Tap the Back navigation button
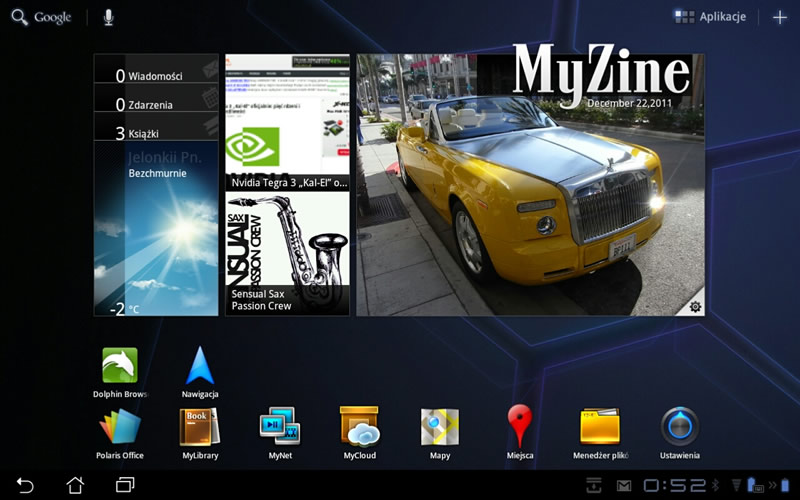Viewport: 800px width, 500px height. coord(24,485)
